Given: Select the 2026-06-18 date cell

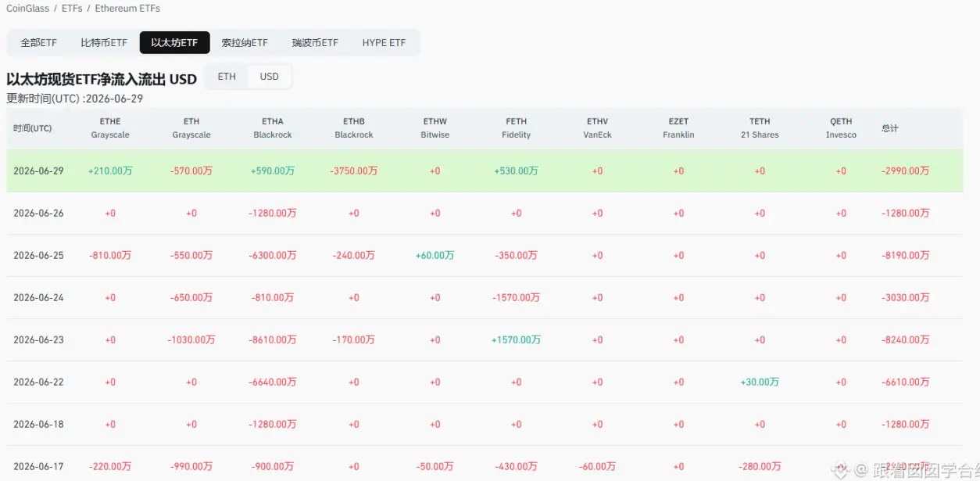Looking at the screenshot, I should tap(38, 424).
